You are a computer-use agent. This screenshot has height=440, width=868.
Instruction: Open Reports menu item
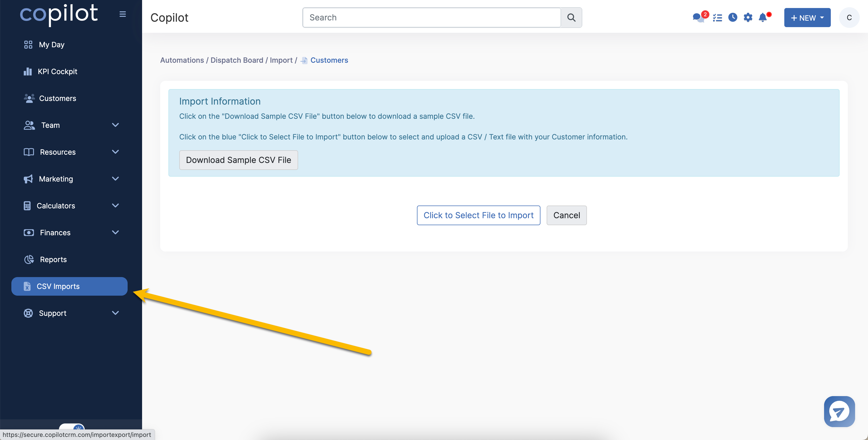click(53, 260)
